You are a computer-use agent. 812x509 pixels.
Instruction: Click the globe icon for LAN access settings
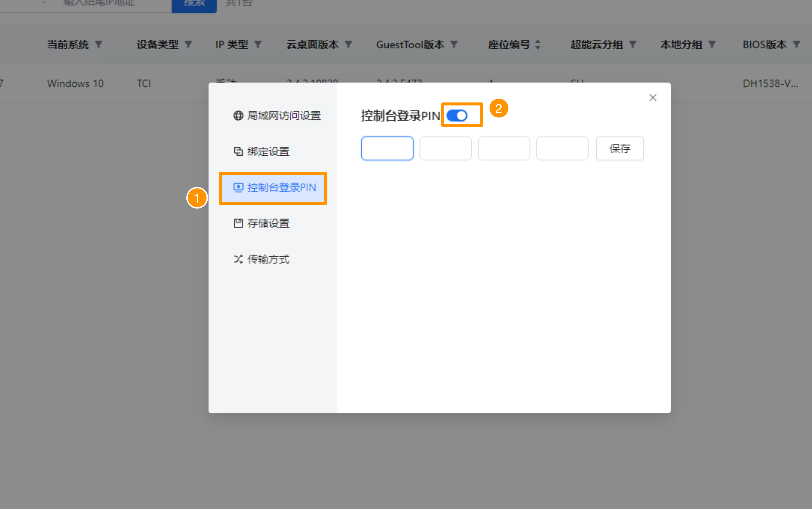click(238, 116)
